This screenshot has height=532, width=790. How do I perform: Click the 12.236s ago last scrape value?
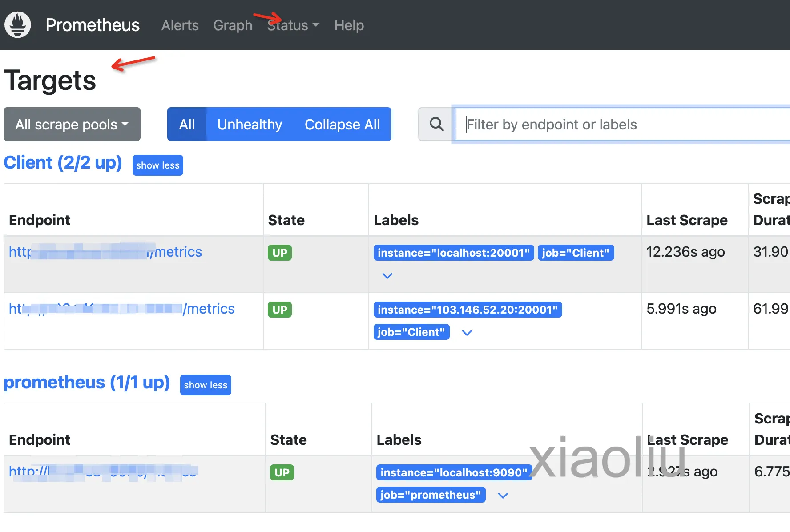685,252
